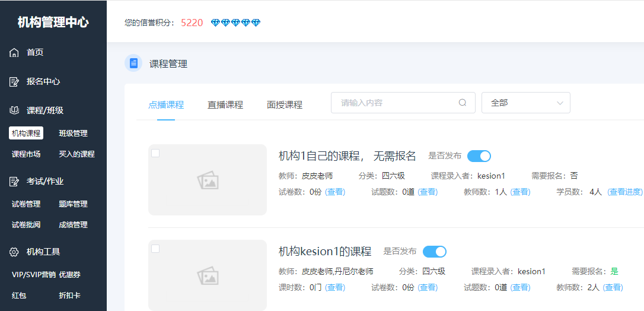The width and height of the screenshot is (644, 311).
Task: Click 查看进度 link next to 学员数
Action: [x=625, y=192]
